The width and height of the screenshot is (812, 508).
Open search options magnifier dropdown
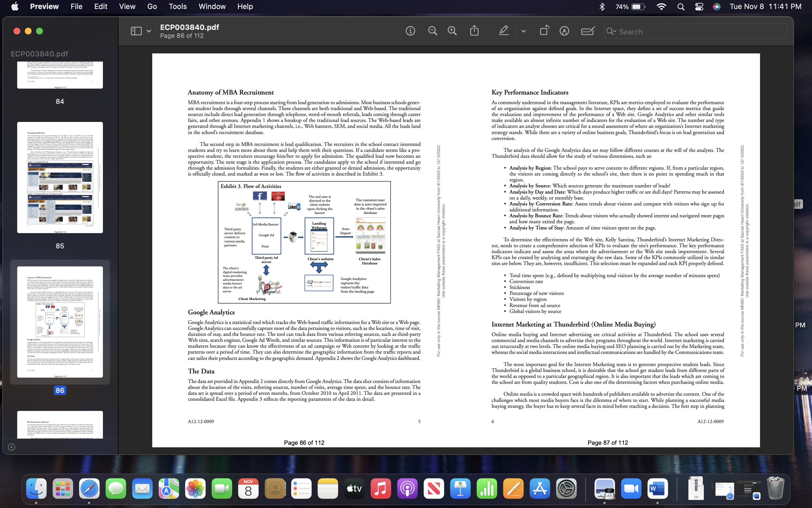tap(611, 31)
